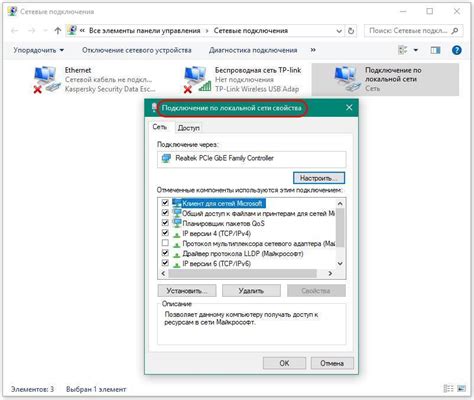Viewport: 474px width, 400px height.
Task: Open recent locations dropdown arrow
Action: click(45, 31)
